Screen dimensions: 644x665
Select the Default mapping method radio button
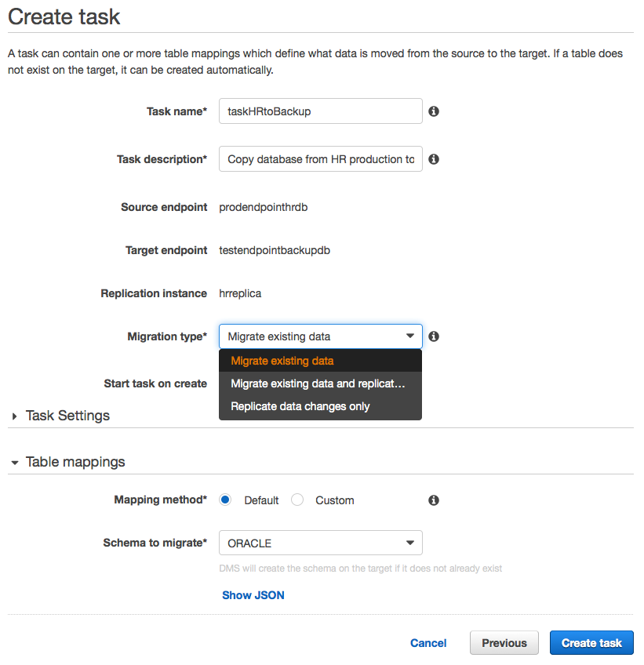tap(226, 500)
